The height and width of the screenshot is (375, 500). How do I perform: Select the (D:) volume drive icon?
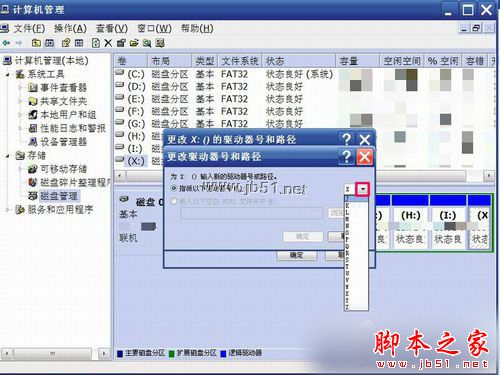click(x=119, y=86)
